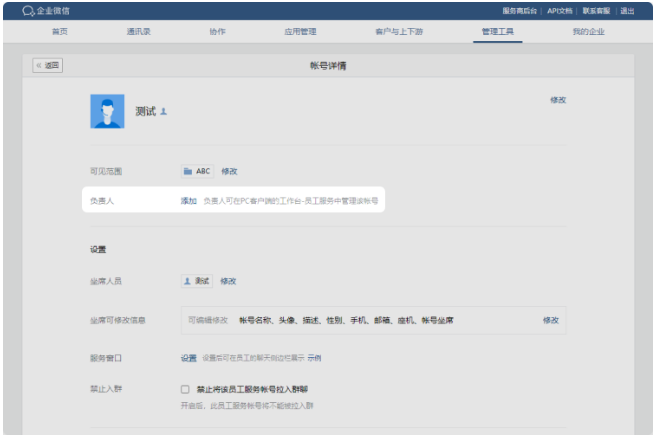Click the 测试 account avatar image

(107, 111)
